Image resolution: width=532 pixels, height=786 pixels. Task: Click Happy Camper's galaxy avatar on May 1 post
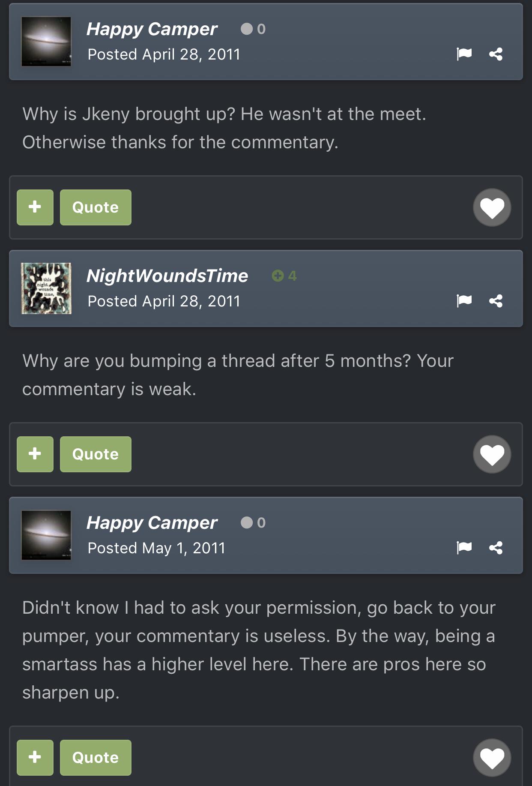[46, 535]
